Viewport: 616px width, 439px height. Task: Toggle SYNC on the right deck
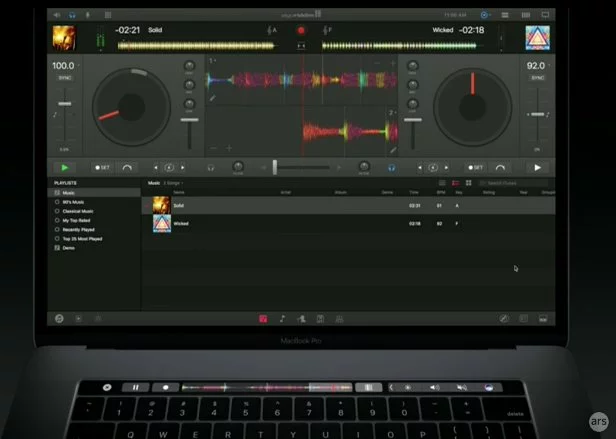537,78
